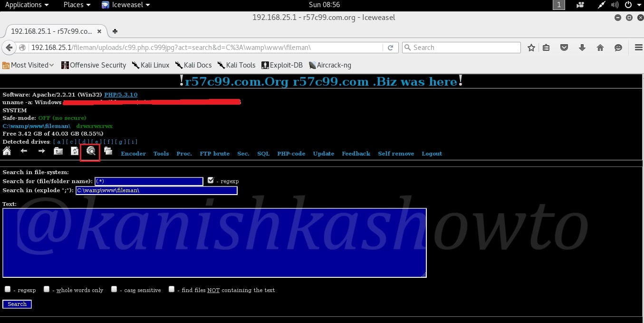The height and width of the screenshot is (323, 644).
Task: Open the Offensive Security bookmark
Action: pos(94,65)
